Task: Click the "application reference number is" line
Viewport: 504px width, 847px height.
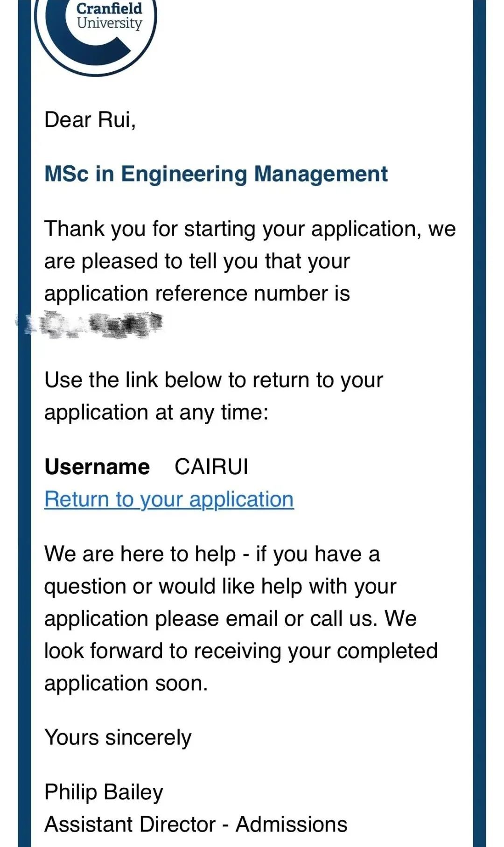Action: (197, 294)
